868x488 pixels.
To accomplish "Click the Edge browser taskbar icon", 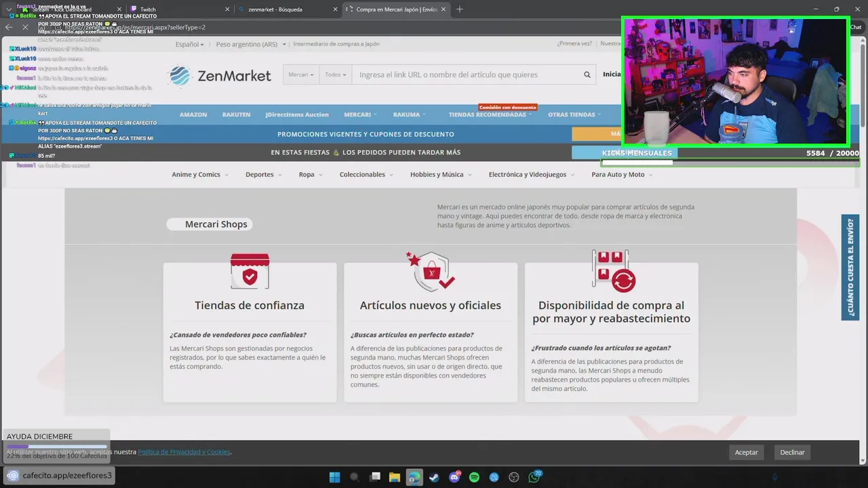I will point(414,477).
